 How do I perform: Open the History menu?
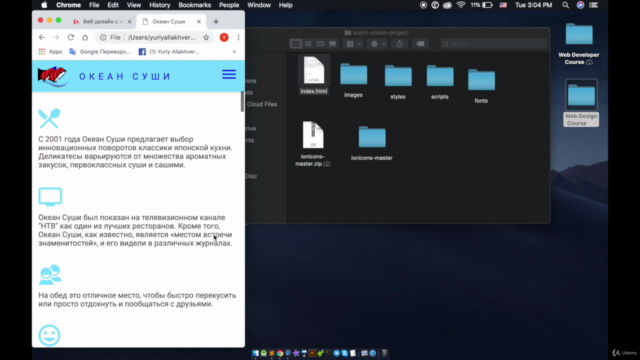[x=160, y=5]
